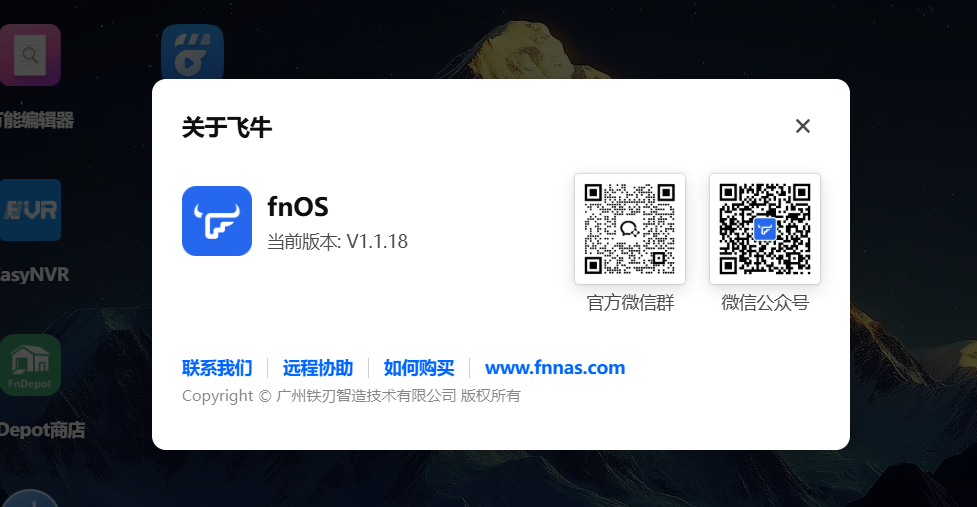The height and width of the screenshot is (507, 977).
Task: Visit the www.fnnas.com website link
Action: 555,368
